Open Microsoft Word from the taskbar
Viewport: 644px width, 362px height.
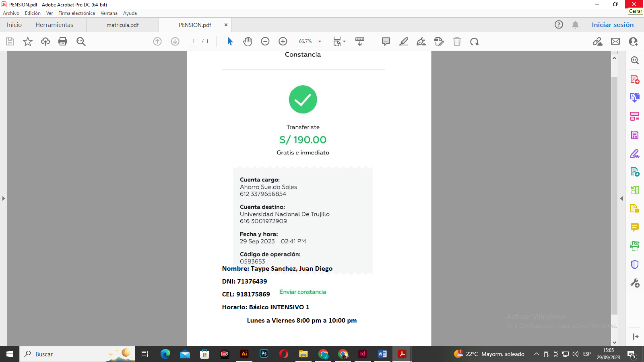click(x=382, y=354)
